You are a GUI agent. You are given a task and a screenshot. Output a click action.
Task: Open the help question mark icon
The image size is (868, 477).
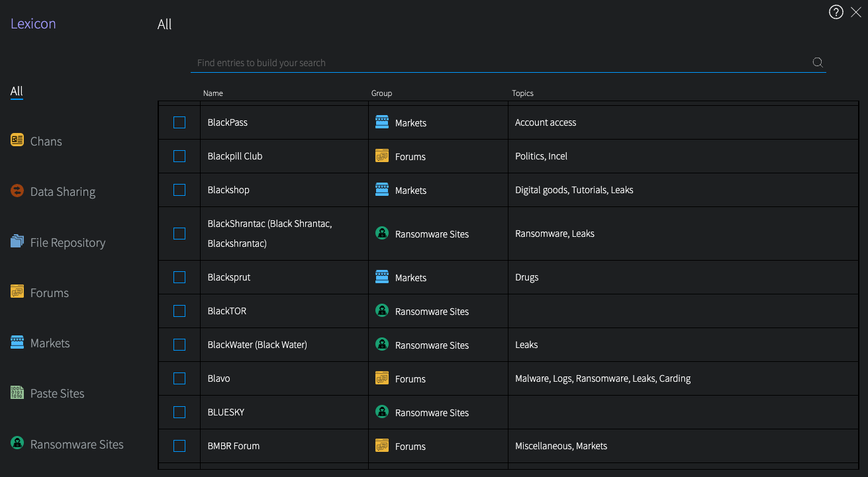pyautogui.click(x=836, y=12)
